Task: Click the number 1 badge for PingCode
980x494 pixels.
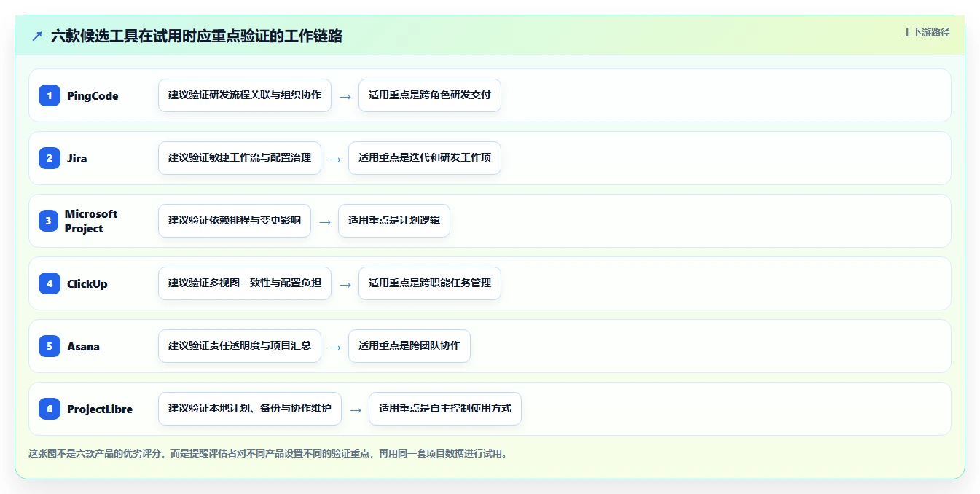Action: point(50,95)
